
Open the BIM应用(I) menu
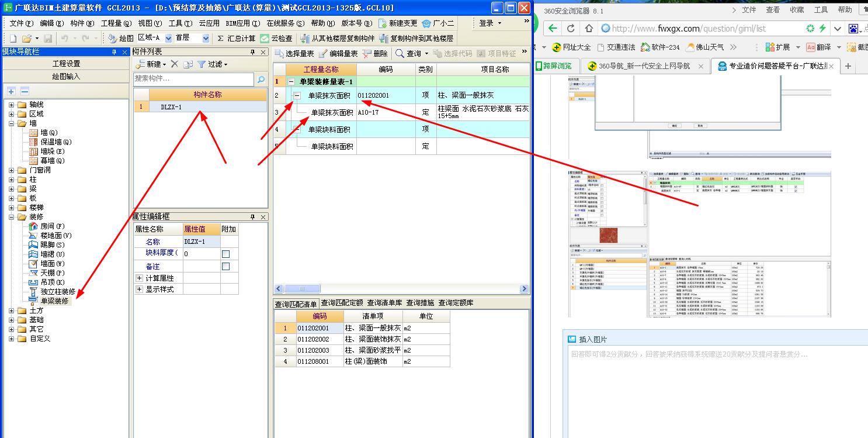(x=242, y=23)
